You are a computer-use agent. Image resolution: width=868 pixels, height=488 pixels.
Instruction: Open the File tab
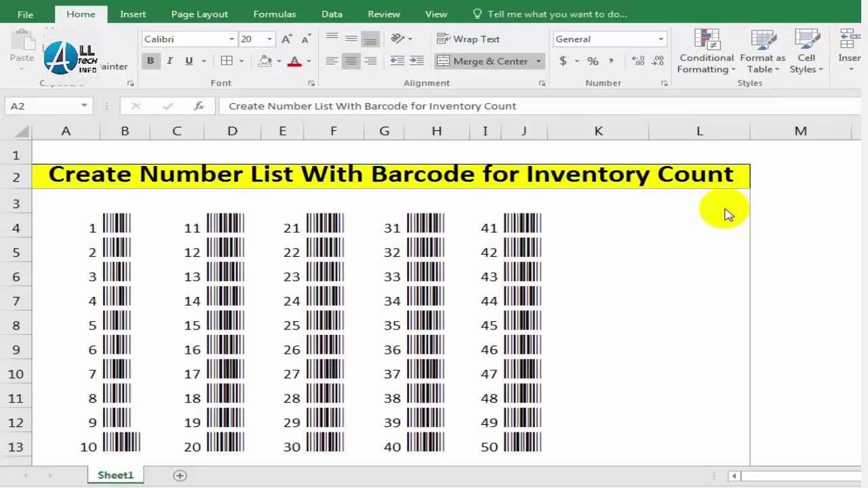[25, 14]
